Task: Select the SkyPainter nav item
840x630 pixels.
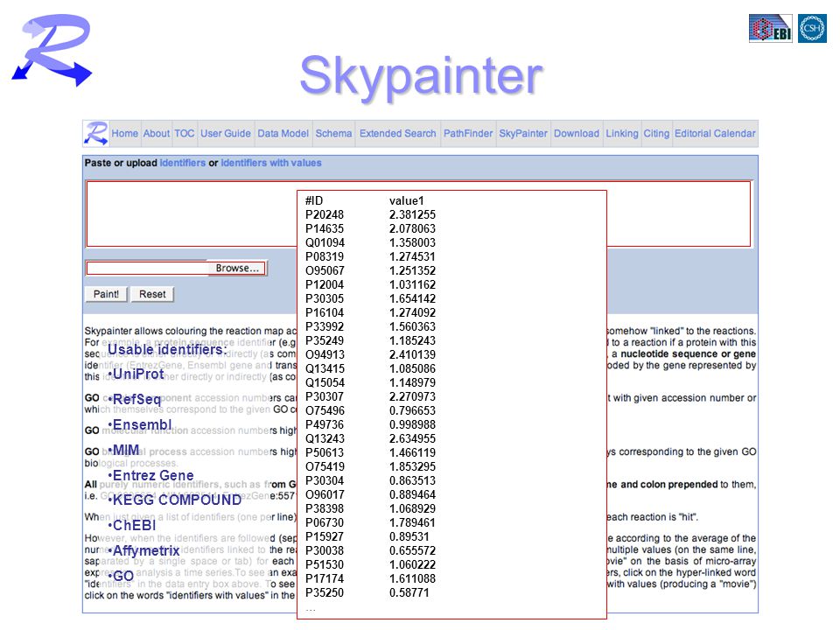Action: tap(523, 133)
